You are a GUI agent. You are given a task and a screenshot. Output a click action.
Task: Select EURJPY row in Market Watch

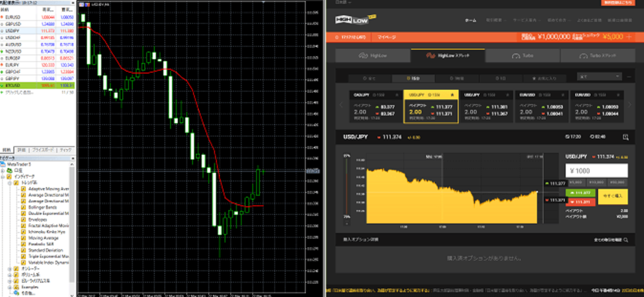38,64
